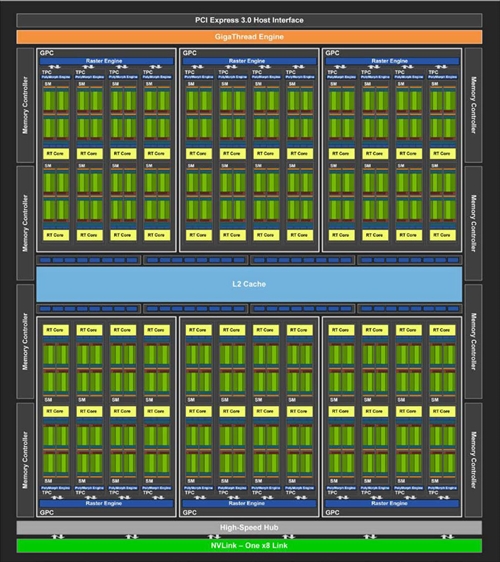Select the gray High-Speed Hub bar
Image resolution: width=500 pixels, height=562 pixels.
(249, 527)
